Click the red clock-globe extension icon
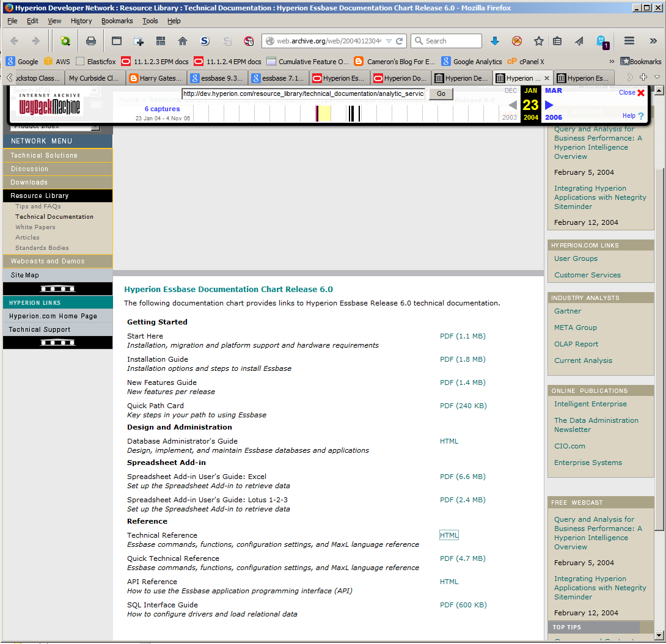666x644 pixels. (249, 41)
